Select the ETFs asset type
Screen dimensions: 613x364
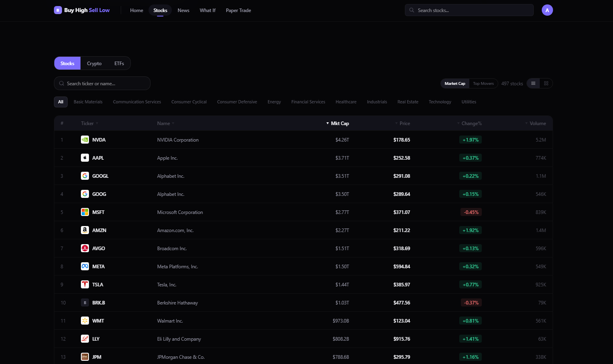[x=119, y=63]
